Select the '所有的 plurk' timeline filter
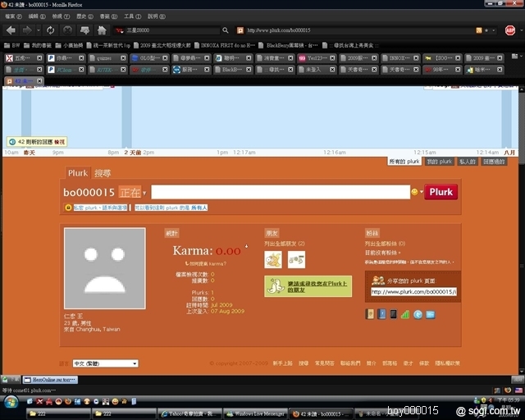 point(404,162)
